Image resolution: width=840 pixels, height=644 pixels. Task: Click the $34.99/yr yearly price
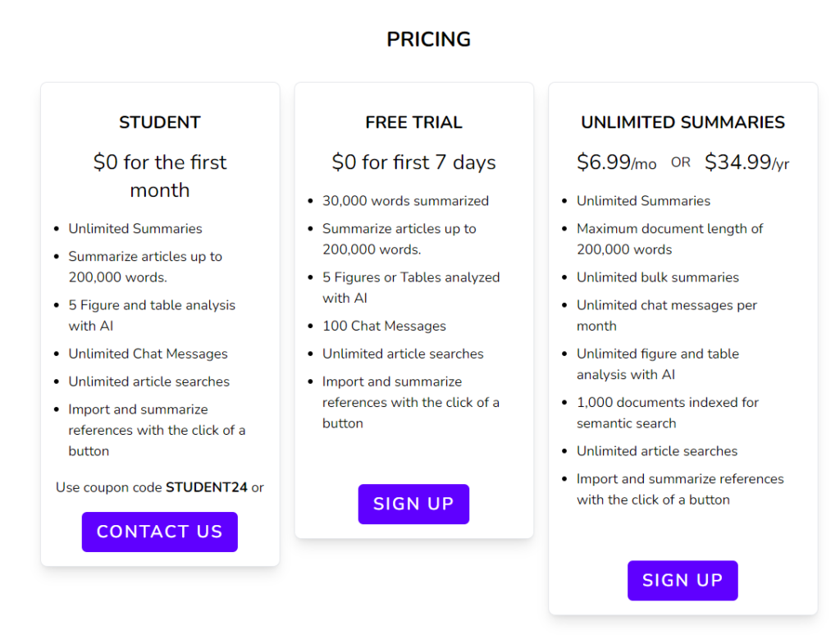746,162
